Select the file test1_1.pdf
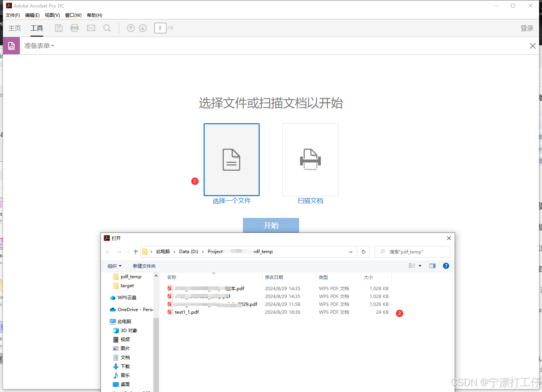542x392 pixels. pos(187,312)
